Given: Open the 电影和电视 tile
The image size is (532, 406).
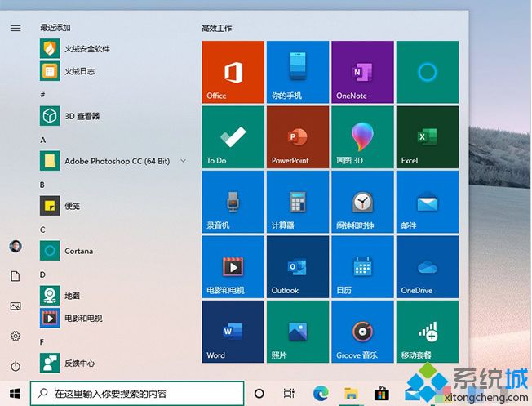Looking at the screenshot, I should (233, 266).
